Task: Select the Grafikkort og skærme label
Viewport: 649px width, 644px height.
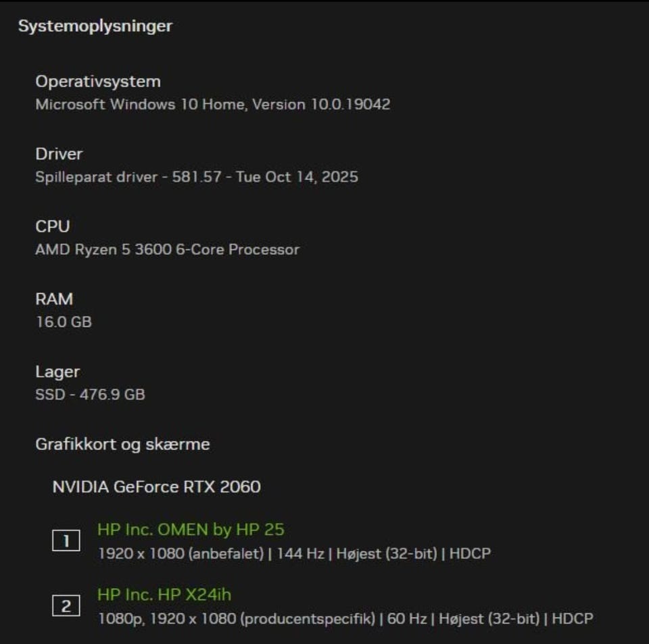Action: 122,444
